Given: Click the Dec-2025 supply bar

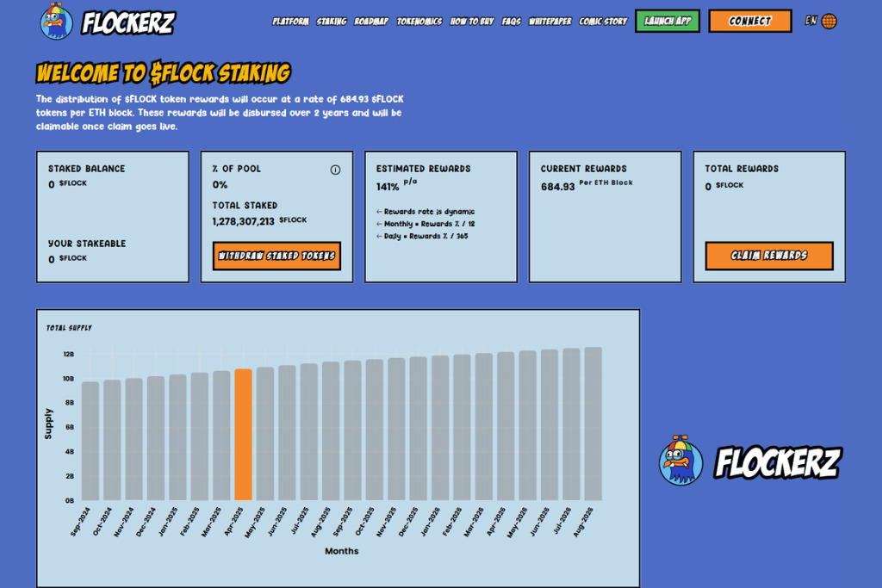Looking at the screenshot, I should 418,429.
